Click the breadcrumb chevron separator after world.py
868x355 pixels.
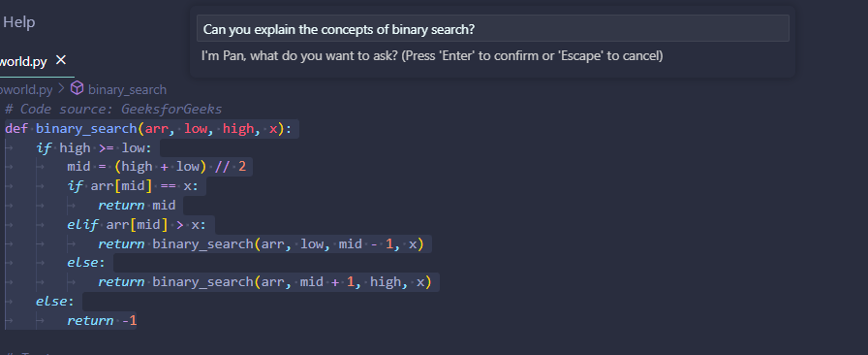(x=61, y=89)
